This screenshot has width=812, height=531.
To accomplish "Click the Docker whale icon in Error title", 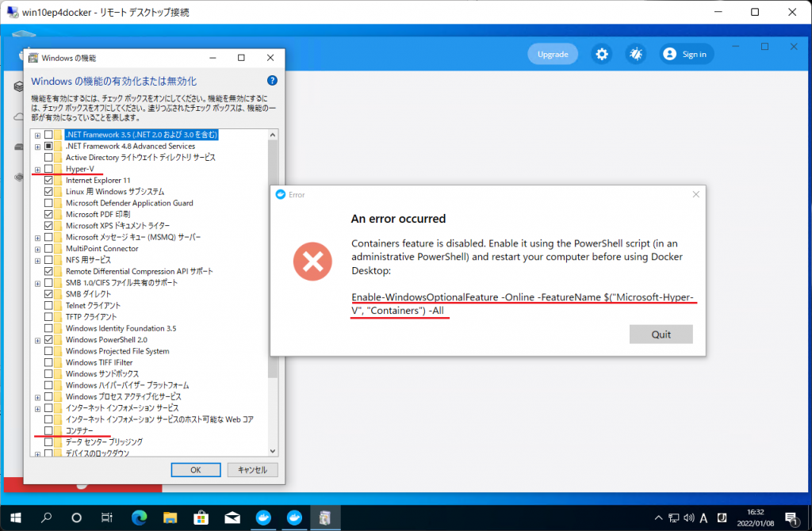I will click(x=281, y=195).
